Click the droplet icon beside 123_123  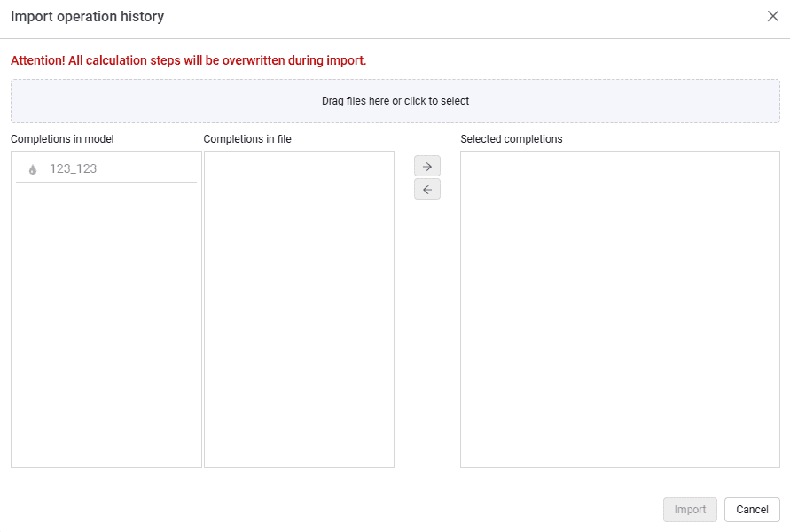(x=33, y=169)
